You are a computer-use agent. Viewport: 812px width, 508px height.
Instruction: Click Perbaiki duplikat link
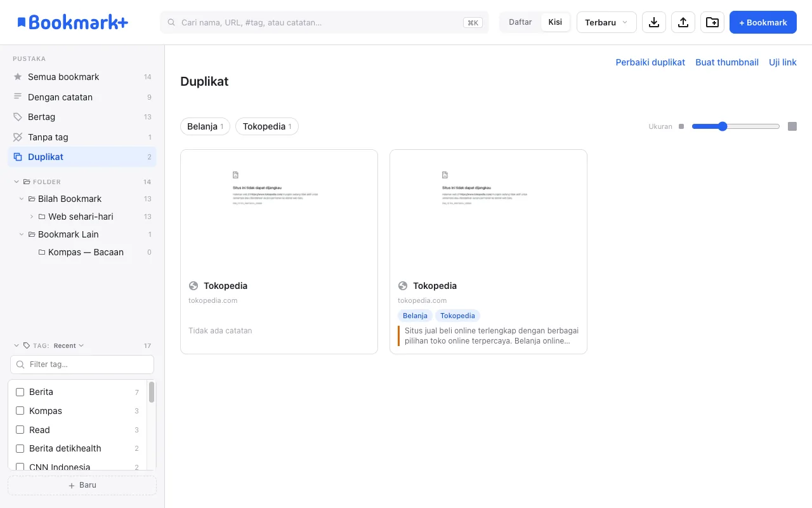pyautogui.click(x=650, y=62)
